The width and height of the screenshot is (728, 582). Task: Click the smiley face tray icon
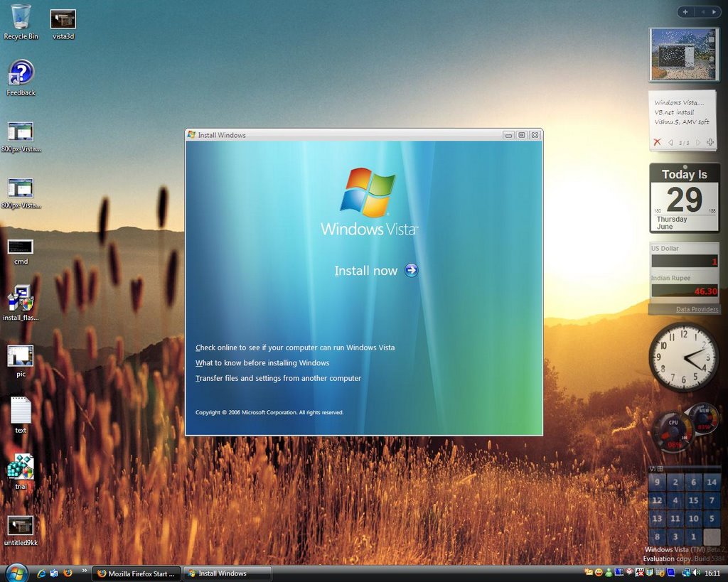[599, 572]
